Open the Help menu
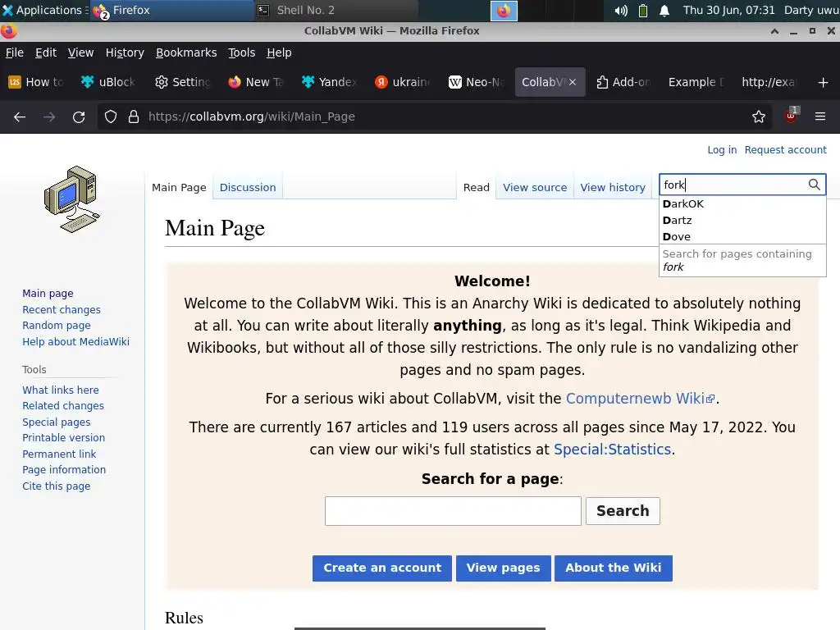The height and width of the screenshot is (630, 840). click(x=279, y=52)
